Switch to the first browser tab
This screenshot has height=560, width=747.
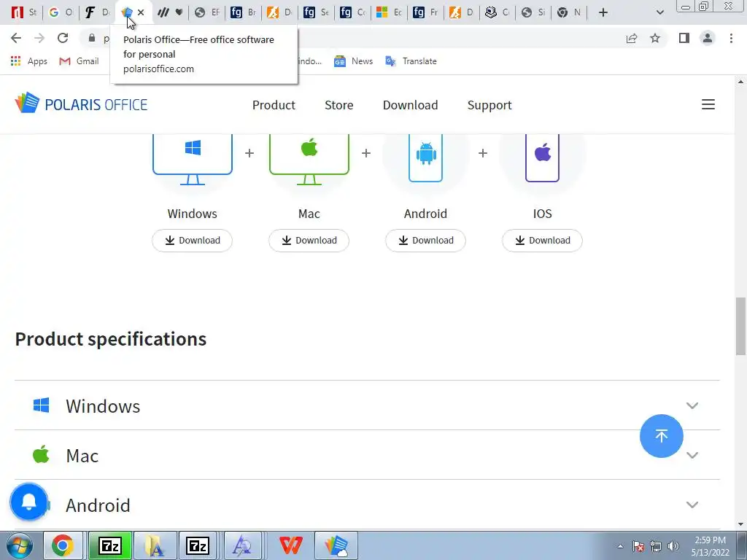coord(23,12)
